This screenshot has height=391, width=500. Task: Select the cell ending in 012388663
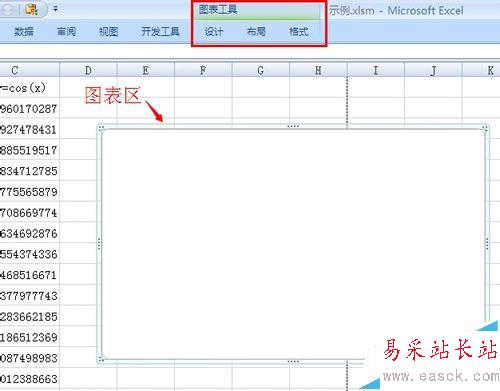(29, 378)
